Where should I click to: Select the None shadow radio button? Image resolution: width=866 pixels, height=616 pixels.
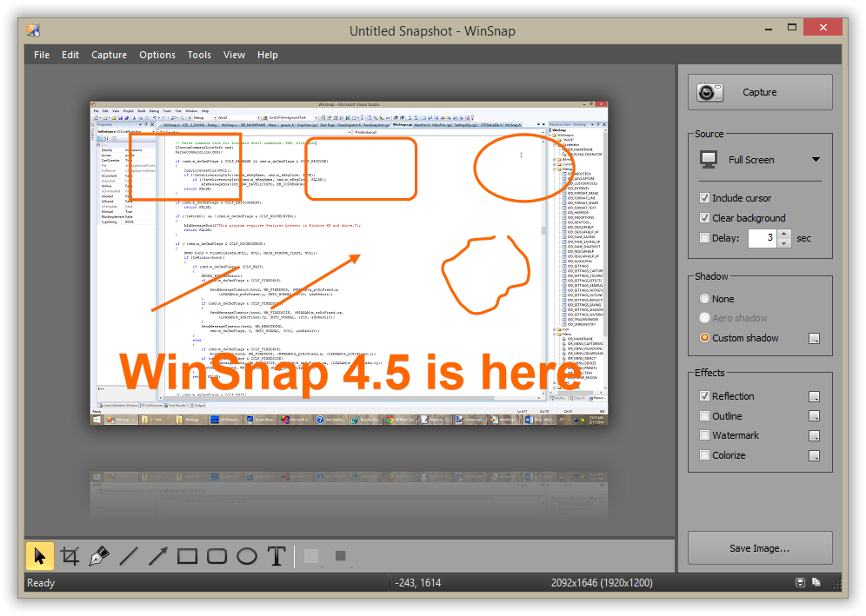705,299
